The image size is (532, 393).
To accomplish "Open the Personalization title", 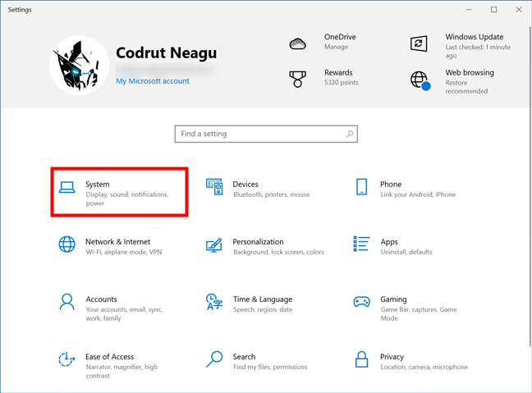I will [258, 242].
